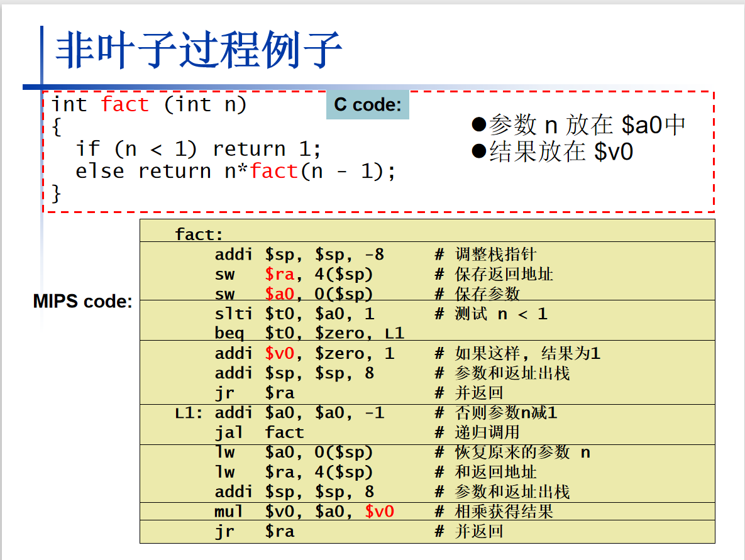Click comment '# 和返回地址'
745x560 pixels.
[485, 472]
